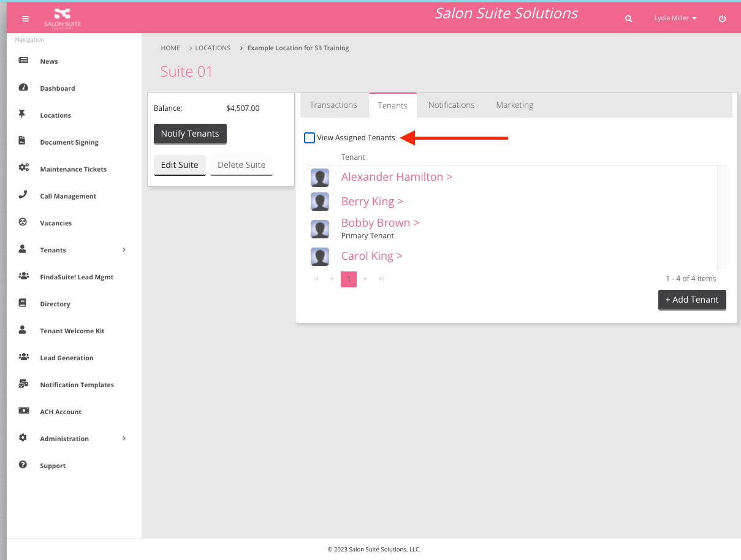The image size is (741, 560).
Task: Click the Vacancies icon
Action: tap(23, 222)
